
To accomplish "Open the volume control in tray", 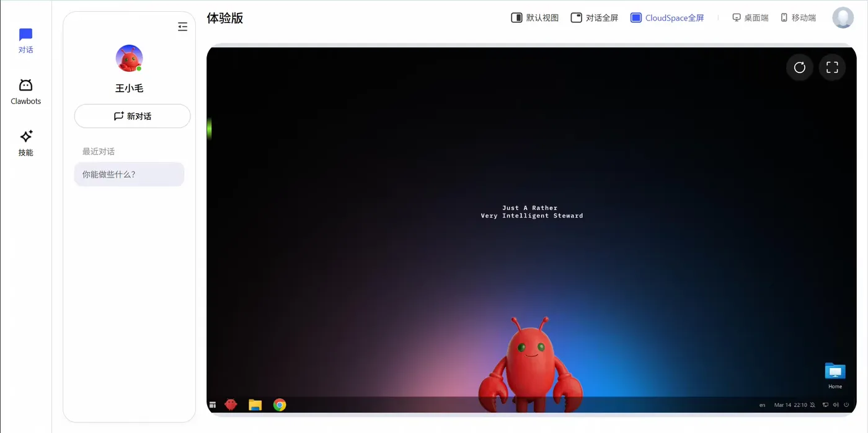I will 836,405.
